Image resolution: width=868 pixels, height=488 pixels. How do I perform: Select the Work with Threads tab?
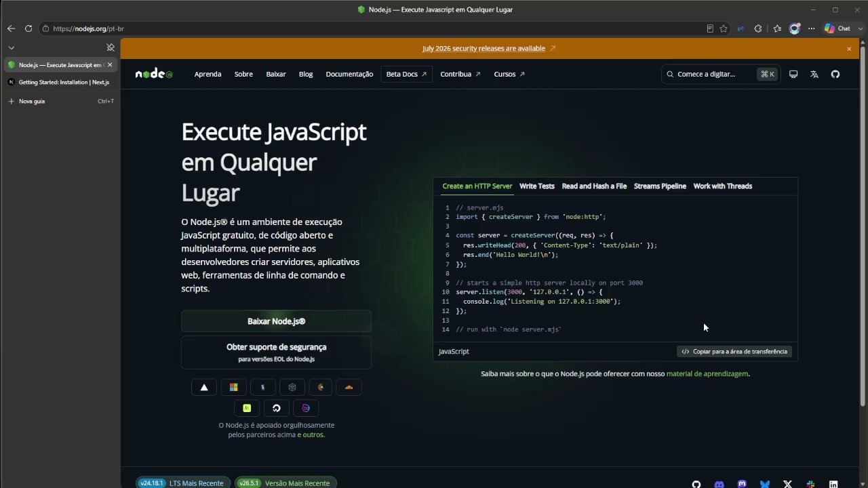723,186
